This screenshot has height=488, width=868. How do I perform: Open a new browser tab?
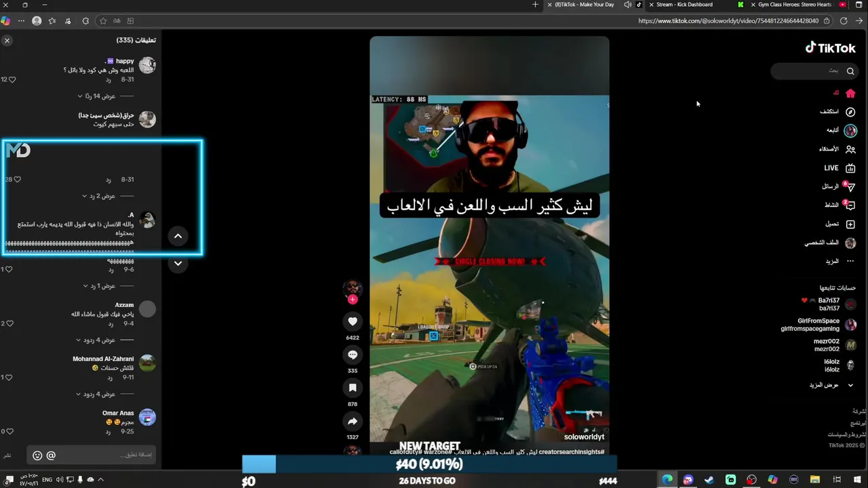tap(535, 5)
